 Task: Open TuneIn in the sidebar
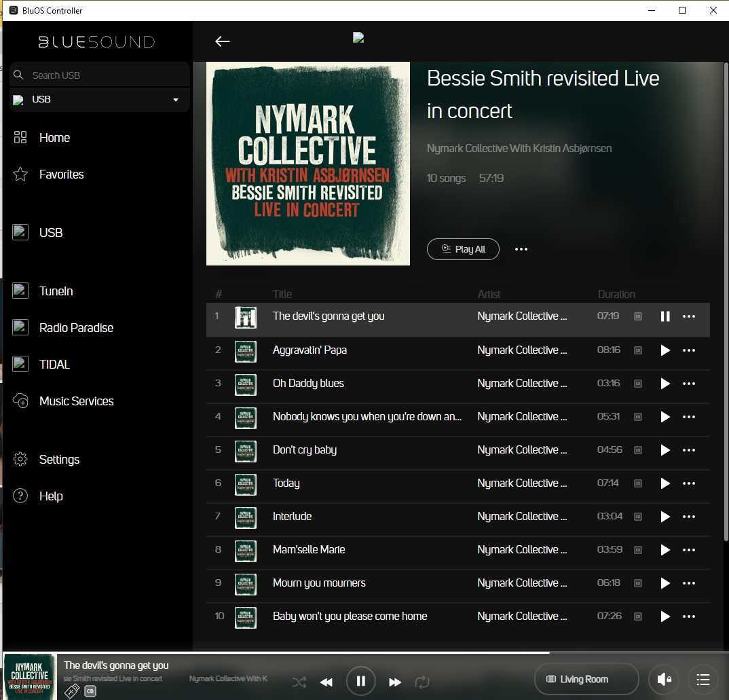(x=56, y=291)
